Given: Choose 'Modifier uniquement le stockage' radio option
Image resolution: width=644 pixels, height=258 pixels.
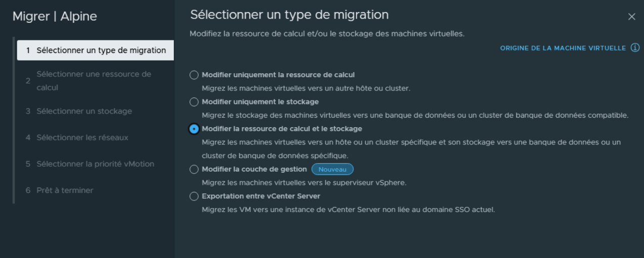Looking at the screenshot, I should (x=194, y=102).
